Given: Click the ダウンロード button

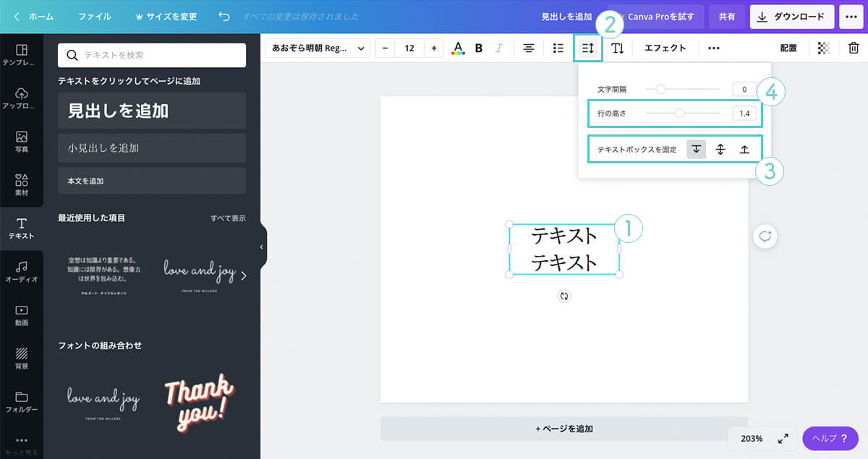Looking at the screenshot, I should 792,16.
